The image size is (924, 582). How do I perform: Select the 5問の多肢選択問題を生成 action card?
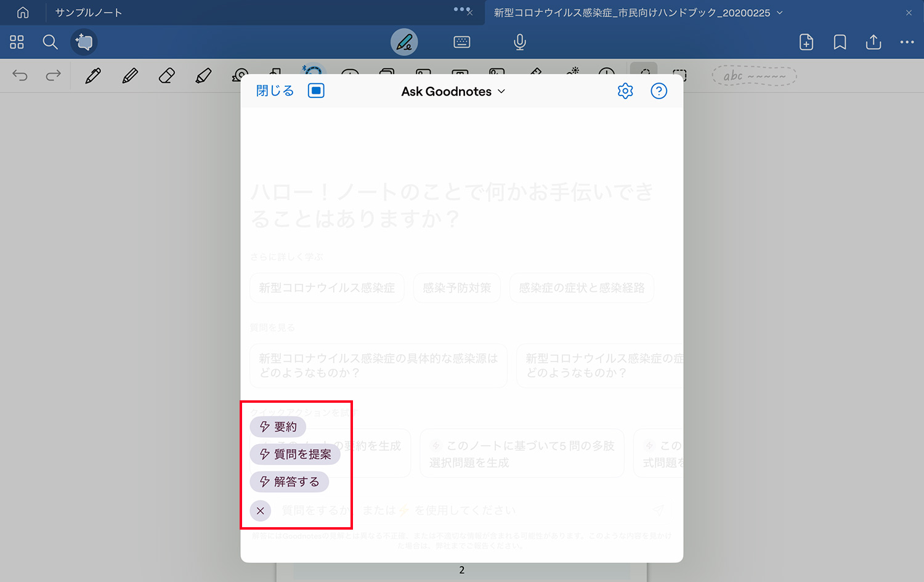pyautogui.click(x=522, y=453)
